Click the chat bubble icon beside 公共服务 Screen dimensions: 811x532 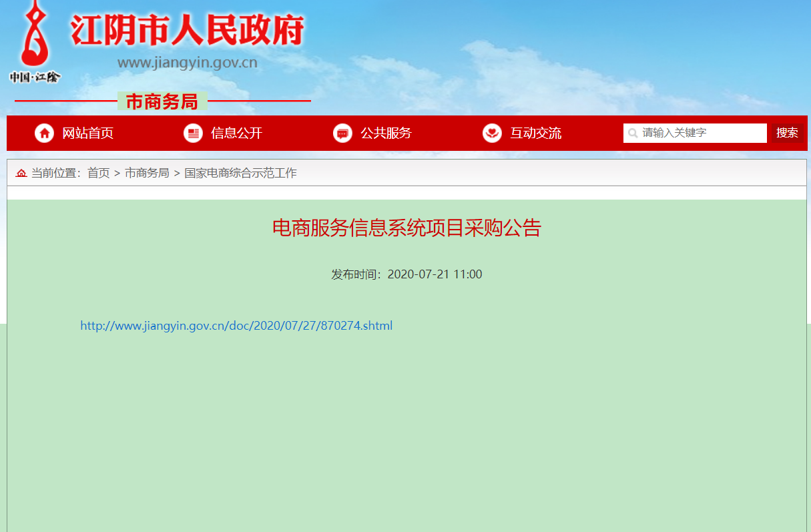342,134
